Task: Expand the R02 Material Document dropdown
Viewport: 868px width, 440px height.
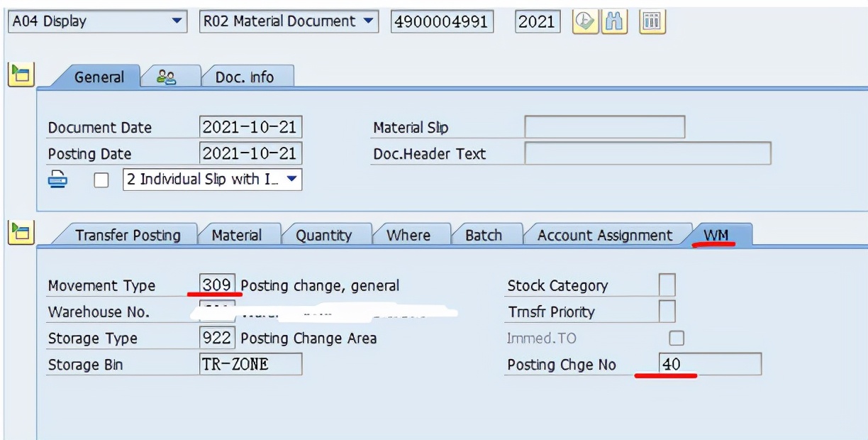Action: click(x=288, y=21)
